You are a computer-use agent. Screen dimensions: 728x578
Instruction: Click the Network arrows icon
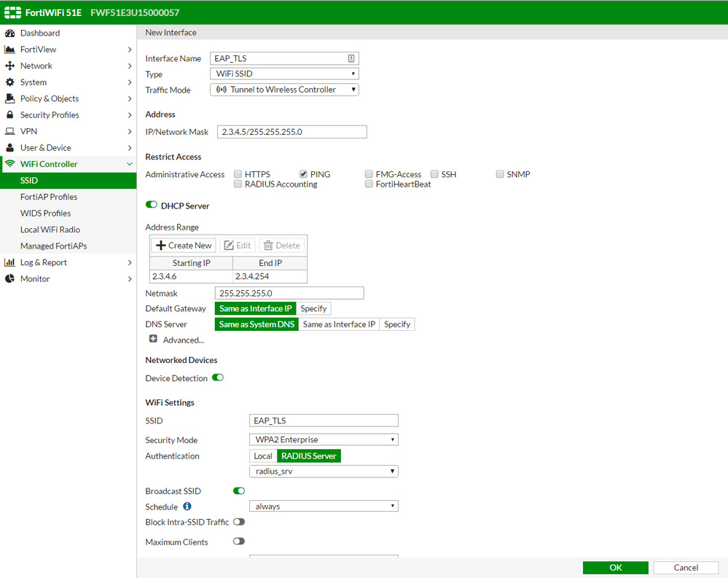(x=9, y=66)
